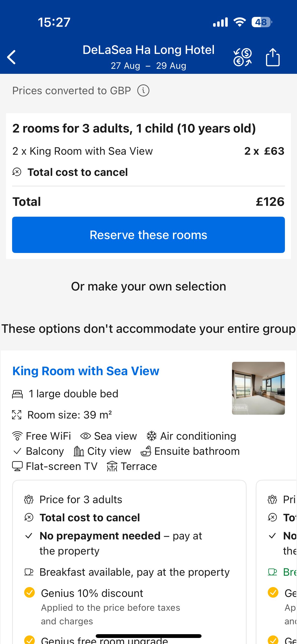
Task: Tap the info icon beside Prices converted to GBP
Action: tap(143, 90)
